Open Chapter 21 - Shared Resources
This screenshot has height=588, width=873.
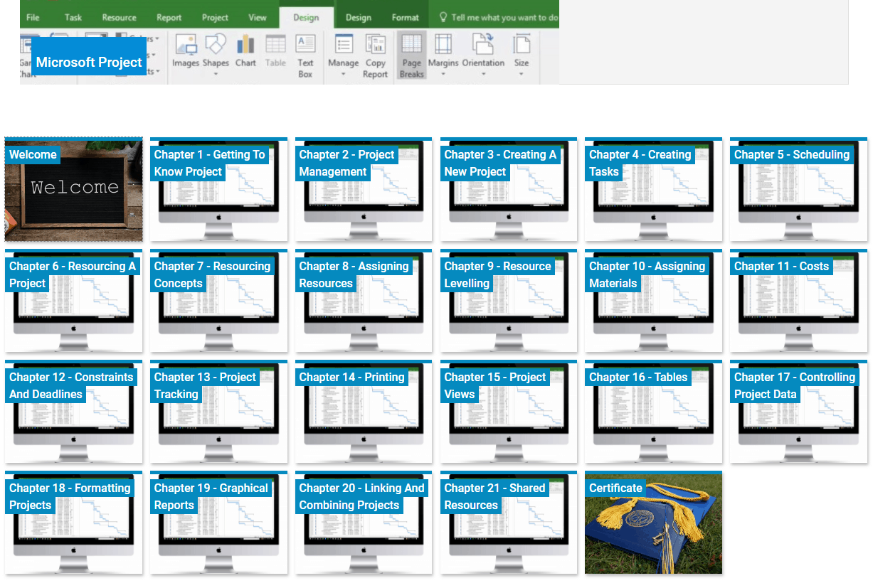[x=509, y=523]
